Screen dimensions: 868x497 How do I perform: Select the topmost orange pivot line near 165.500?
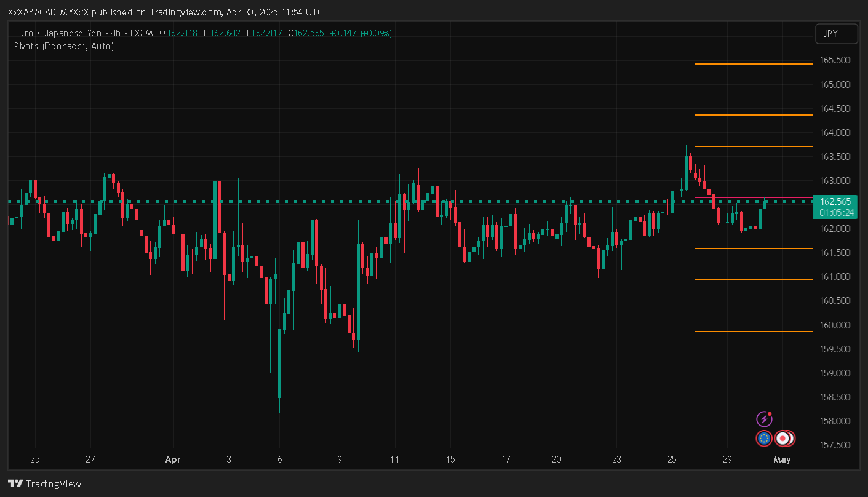tap(754, 64)
